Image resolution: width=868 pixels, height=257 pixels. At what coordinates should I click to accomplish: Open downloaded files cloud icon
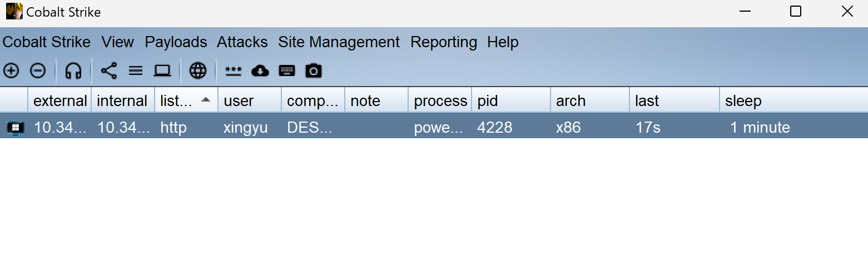pos(260,70)
